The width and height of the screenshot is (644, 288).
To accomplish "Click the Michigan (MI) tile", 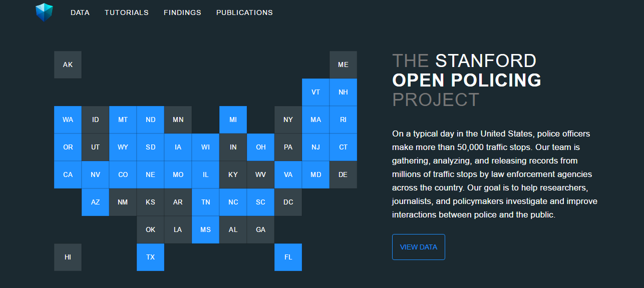I will [x=233, y=119].
